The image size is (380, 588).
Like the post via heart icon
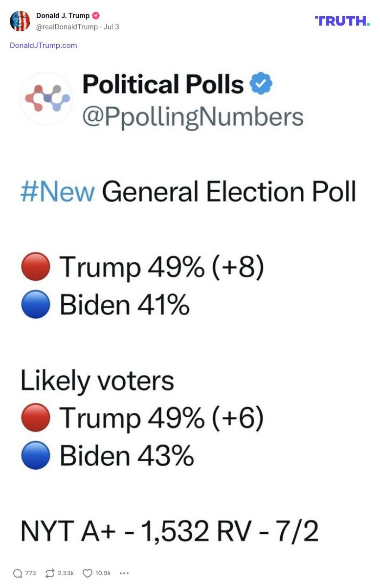(x=87, y=573)
